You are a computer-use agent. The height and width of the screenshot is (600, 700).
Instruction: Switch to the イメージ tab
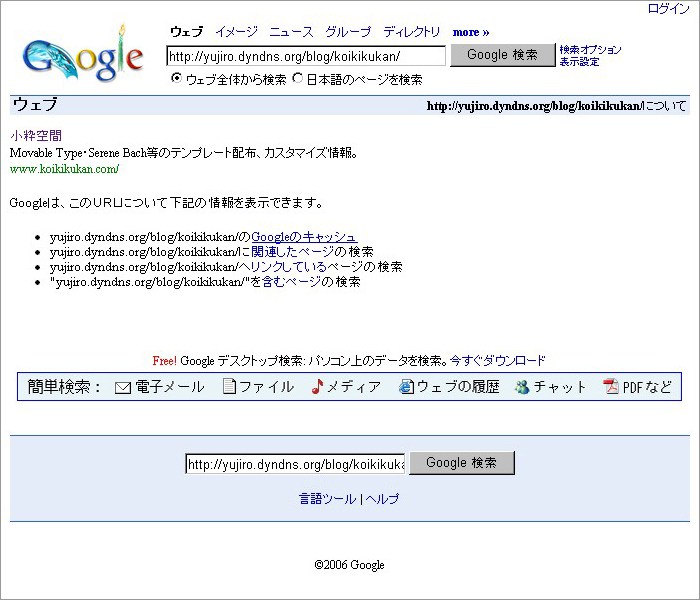click(236, 32)
